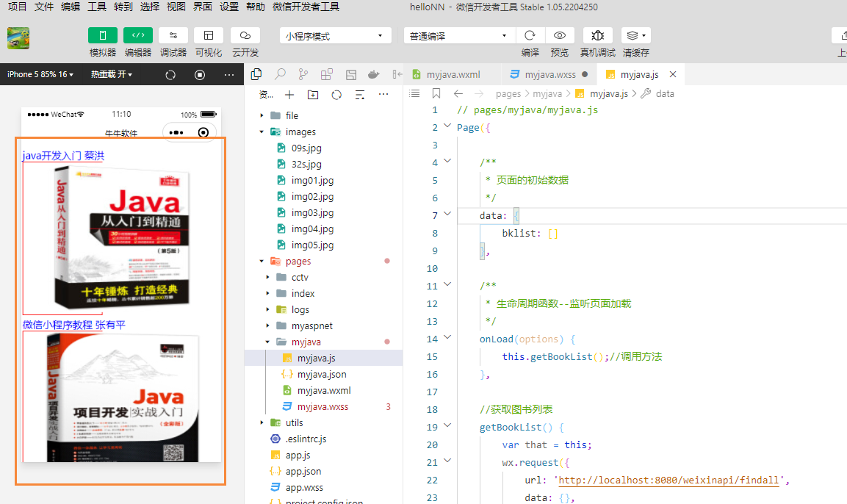The width and height of the screenshot is (847, 504).
Task: Click the refresh explorer icon
Action: [336, 95]
